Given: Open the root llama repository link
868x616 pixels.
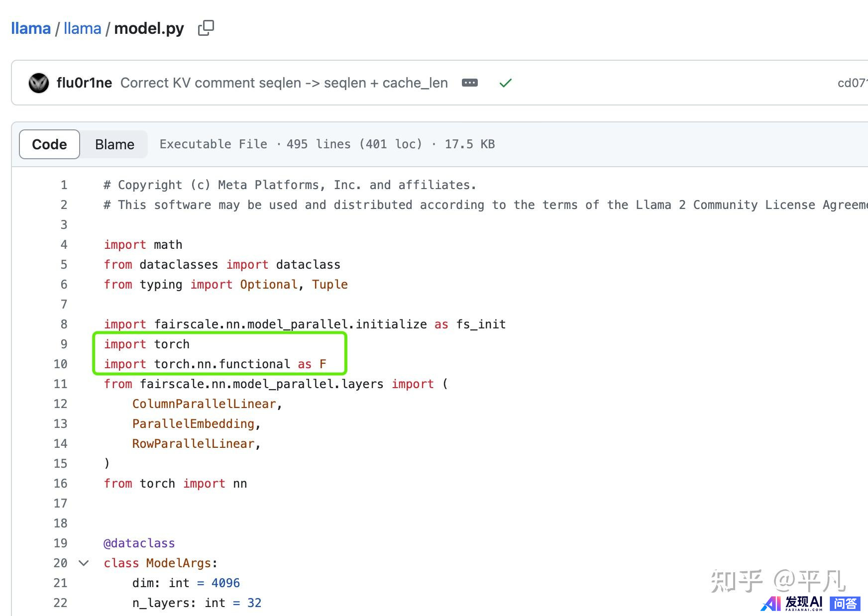Looking at the screenshot, I should click(x=31, y=28).
